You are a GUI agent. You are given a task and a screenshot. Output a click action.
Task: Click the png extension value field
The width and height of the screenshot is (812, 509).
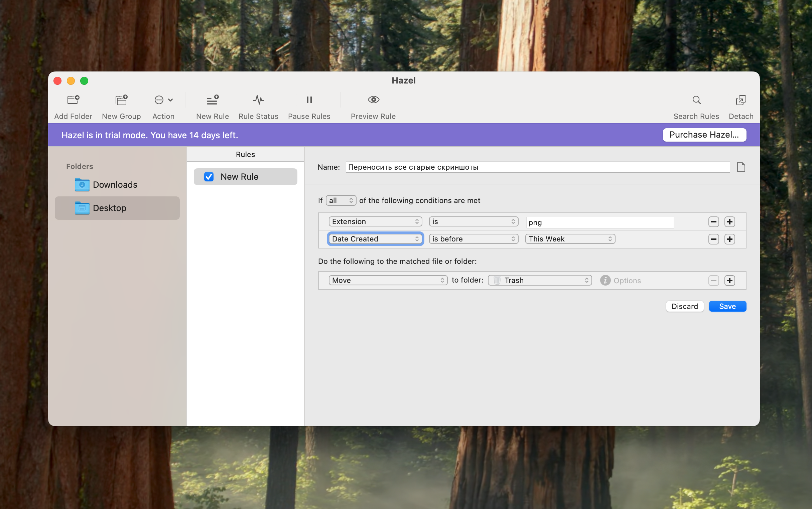[x=599, y=222]
